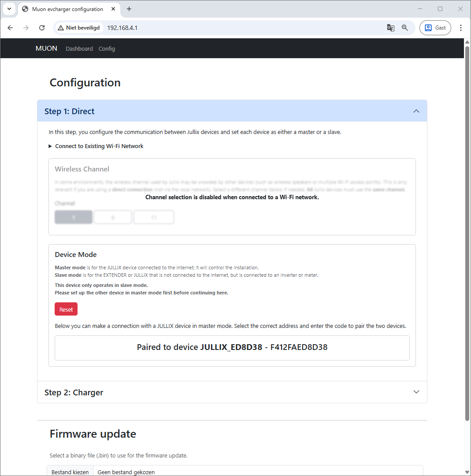Click the browser reload page icon
471x476 pixels.
pyautogui.click(x=42, y=28)
